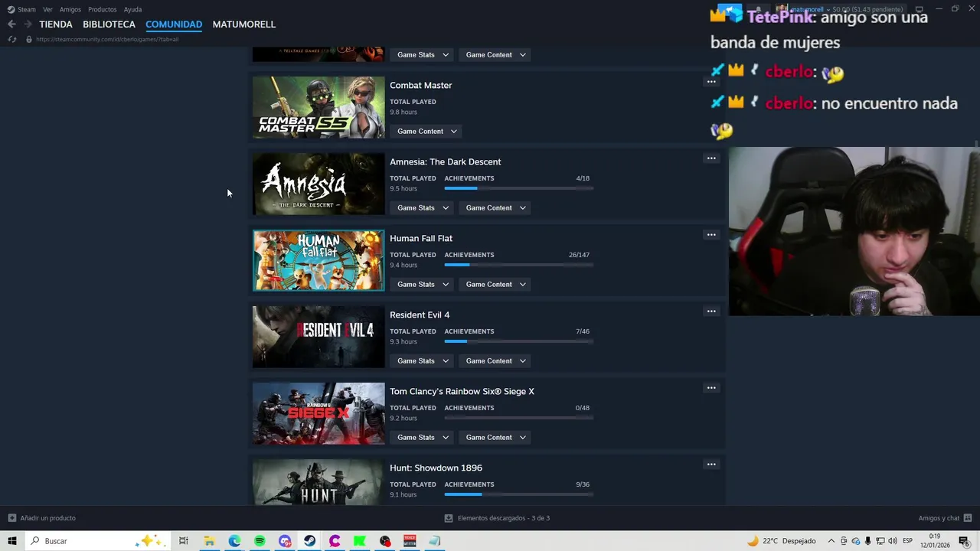This screenshot has width=980, height=551.
Task: Open the Amigos menu
Action: click(x=70, y=9)
